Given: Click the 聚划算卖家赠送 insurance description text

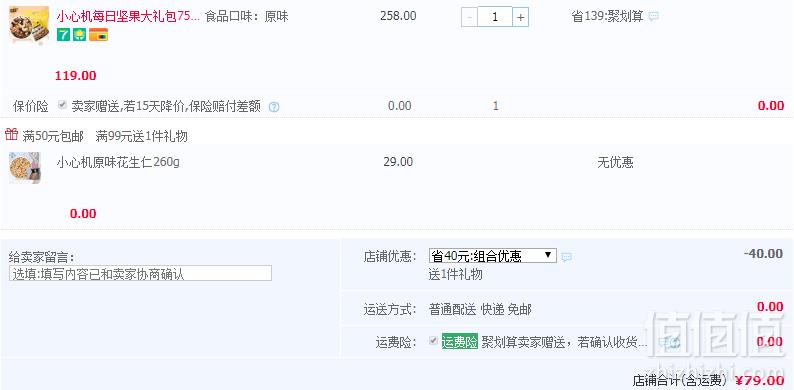Looking at the screenshot, I should [564, 342].
